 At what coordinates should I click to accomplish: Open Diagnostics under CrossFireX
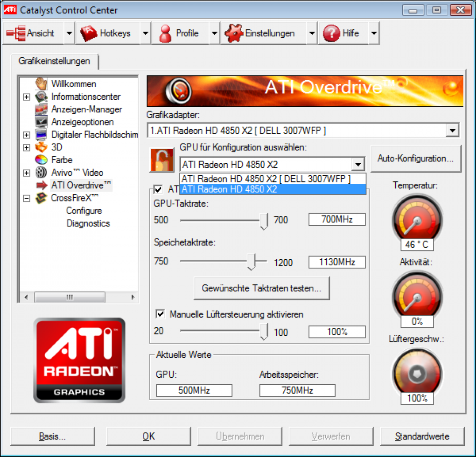[x=88, y=223]
